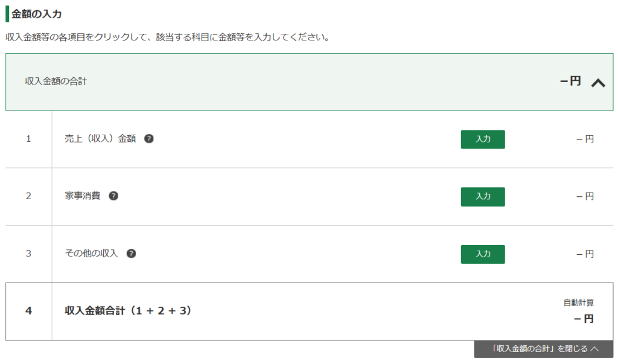The width and height of the screenshot is (618, 364).
Task: Click the 金額の入力 section heading
Action: [x=36, y=14]
